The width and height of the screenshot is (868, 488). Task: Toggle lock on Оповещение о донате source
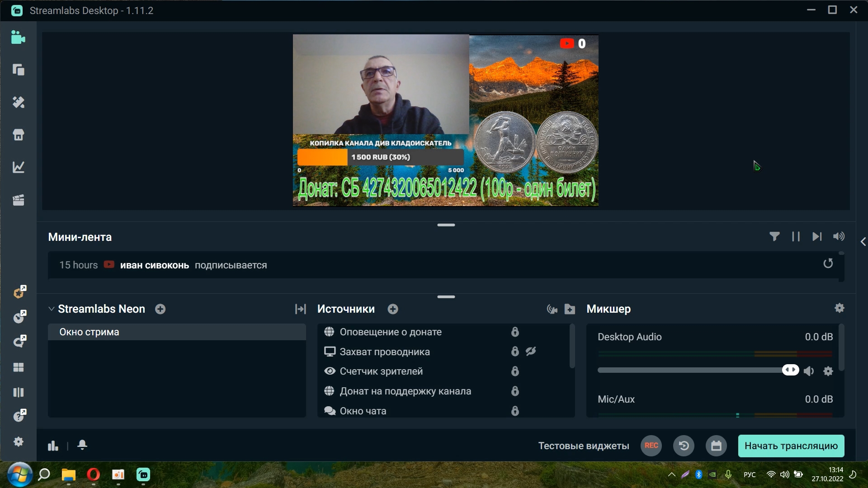point(515,332)
